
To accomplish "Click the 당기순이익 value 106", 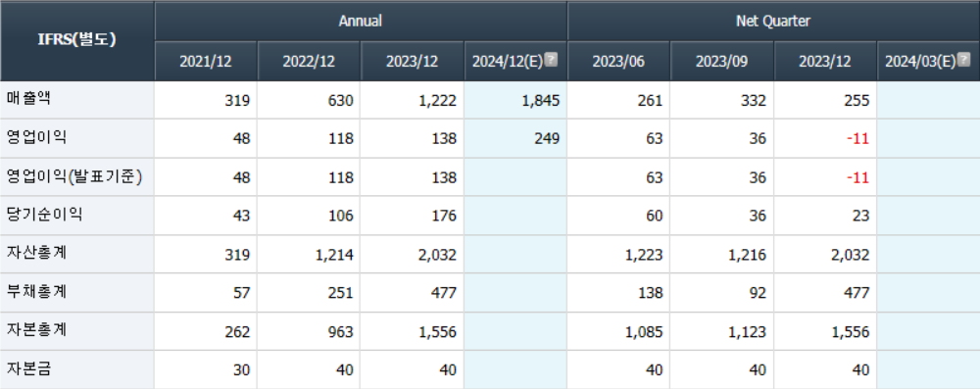I will [x=341, y=216].
